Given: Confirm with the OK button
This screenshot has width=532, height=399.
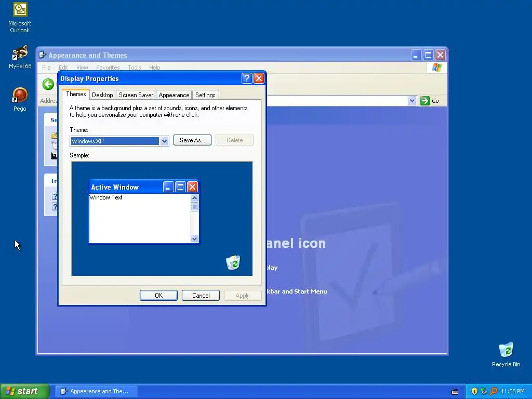Looking at the screenshot, I should coord(158,296).
